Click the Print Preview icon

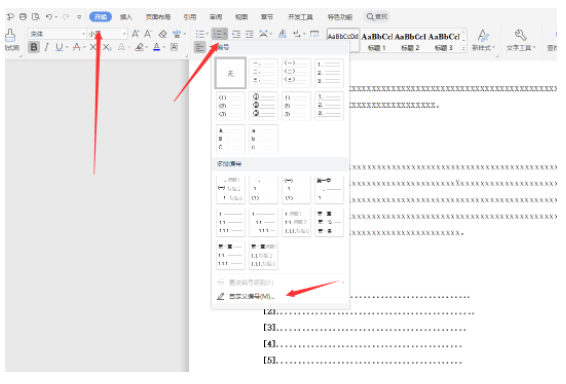click(x=35, y=17)
